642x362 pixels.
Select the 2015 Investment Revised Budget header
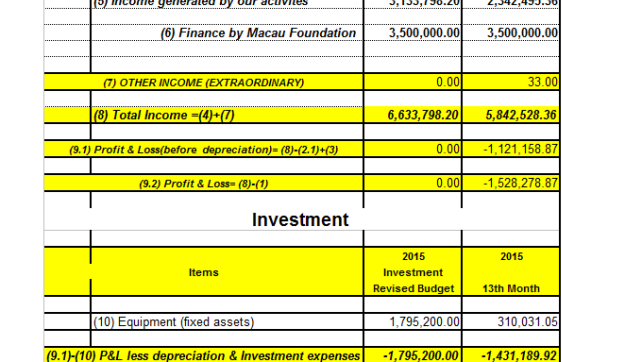413,272
